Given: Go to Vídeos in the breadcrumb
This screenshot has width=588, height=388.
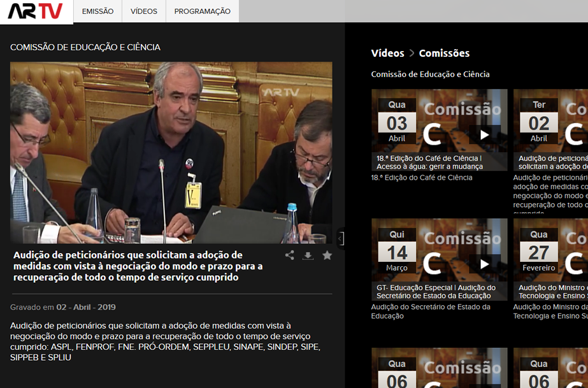Looking at the screenshot, I should (387, 53).
